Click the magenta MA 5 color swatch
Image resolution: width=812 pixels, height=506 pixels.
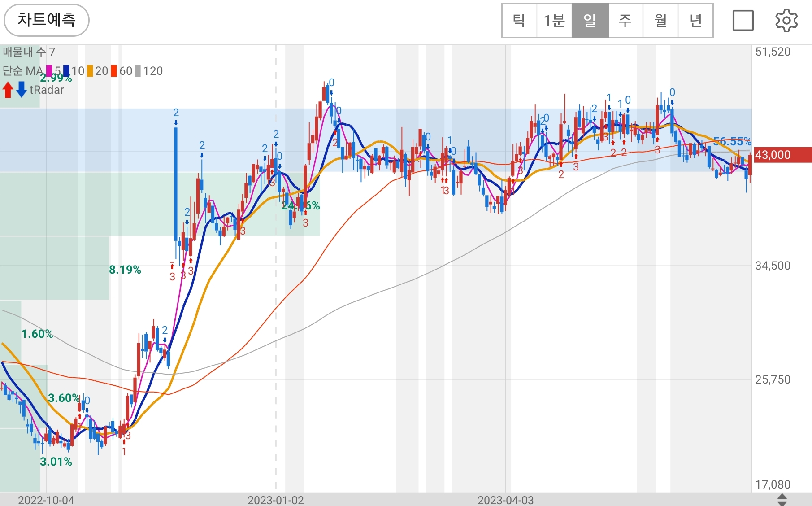pos(49,71)
